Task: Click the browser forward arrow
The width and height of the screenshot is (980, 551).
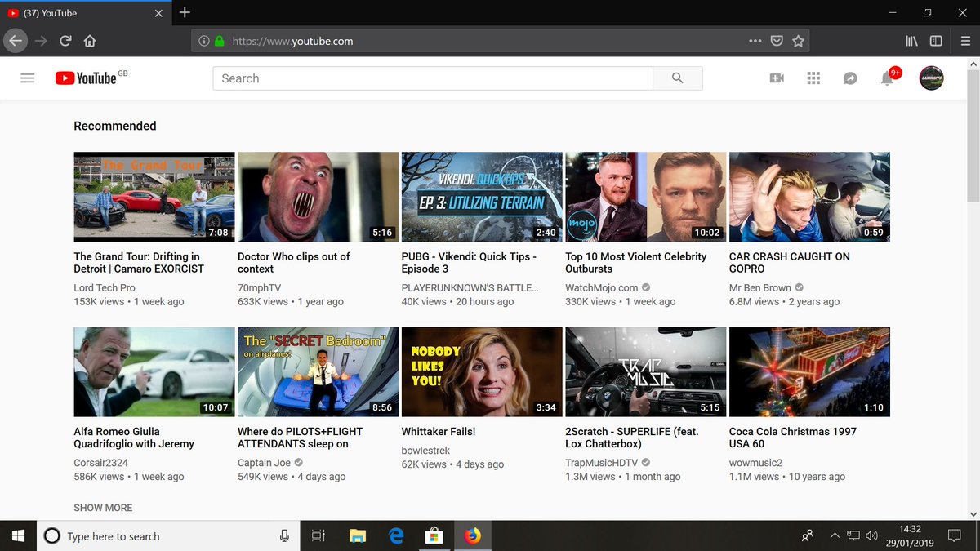Action: [x=41, y=41]
